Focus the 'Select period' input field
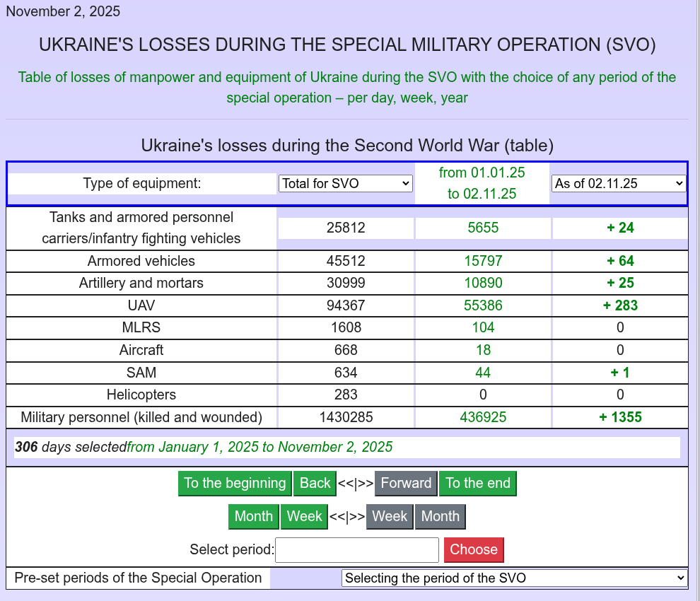700x601 pixels. [x=356, y=549]
